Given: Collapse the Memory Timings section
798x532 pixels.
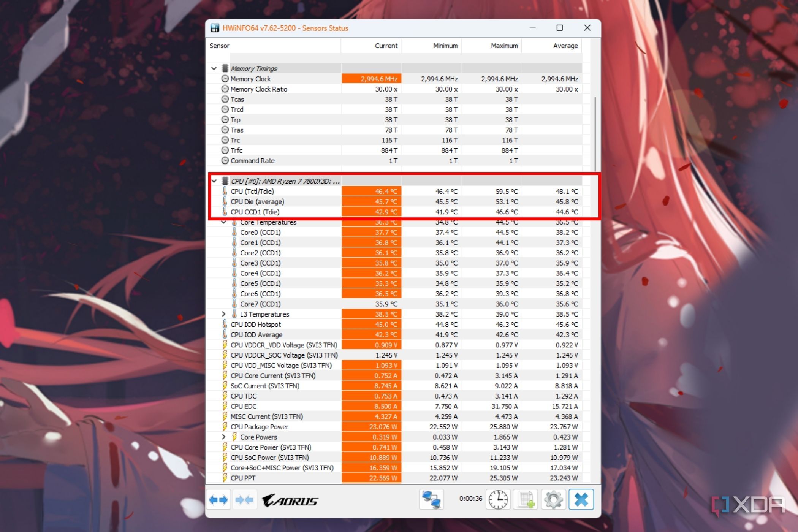Looking at the screenshot, I should [214, 68].
